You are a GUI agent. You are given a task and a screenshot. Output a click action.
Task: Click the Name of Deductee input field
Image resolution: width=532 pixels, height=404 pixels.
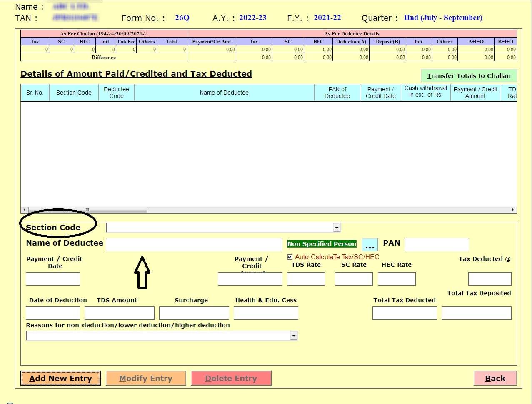(x=194, y=245)
